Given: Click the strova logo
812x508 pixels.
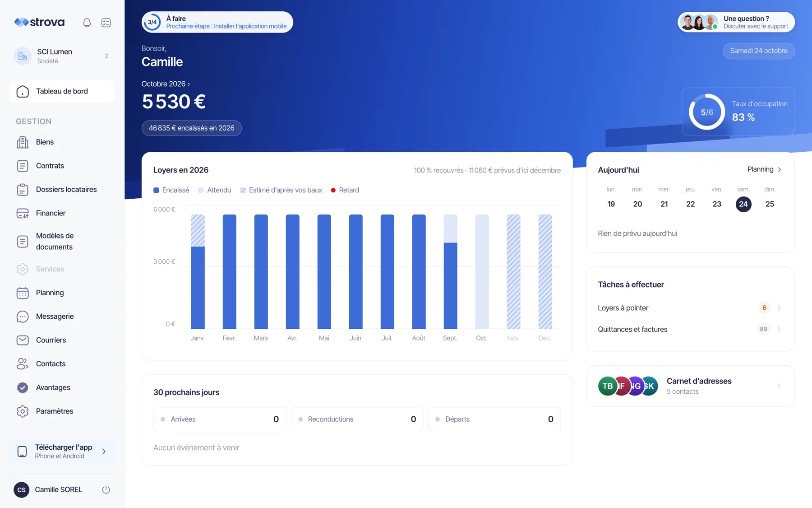Looking at the screenshot, I should (39, 22).
